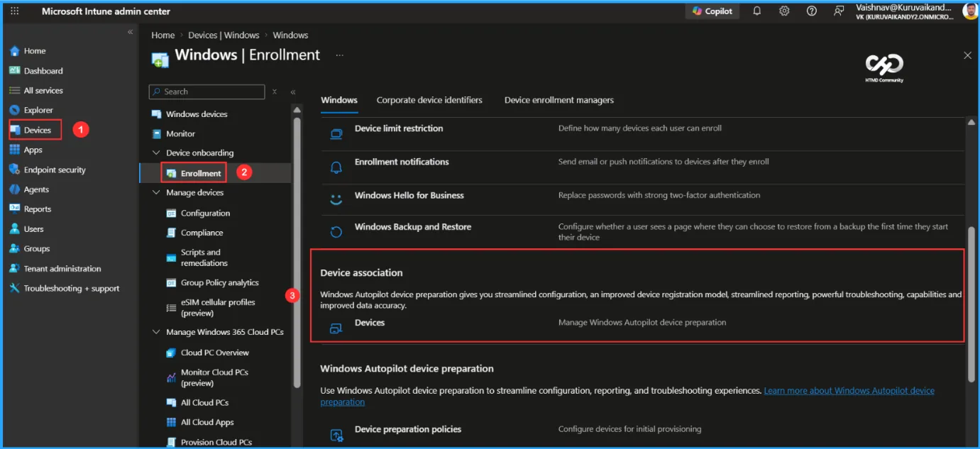Open the Help question mark icon
The height and width of the screenshot is (449, 980).
pyautogui.click(x=812, y=11)
